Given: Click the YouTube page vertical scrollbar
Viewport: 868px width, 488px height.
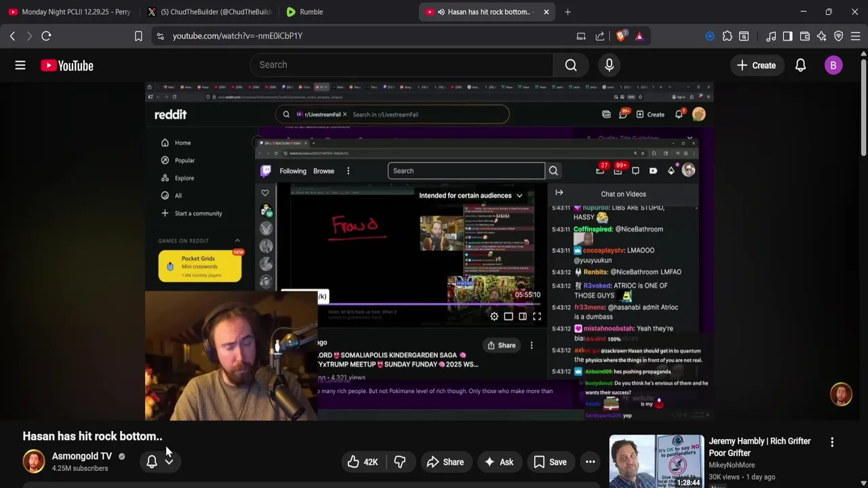Looking at the screenshot, I should 863,108.
